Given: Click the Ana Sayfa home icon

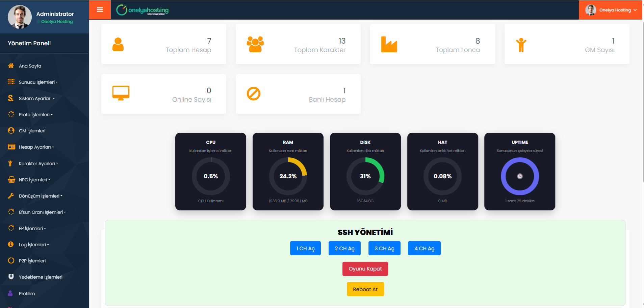Looking at the screenshot, I should pos(11,66).
